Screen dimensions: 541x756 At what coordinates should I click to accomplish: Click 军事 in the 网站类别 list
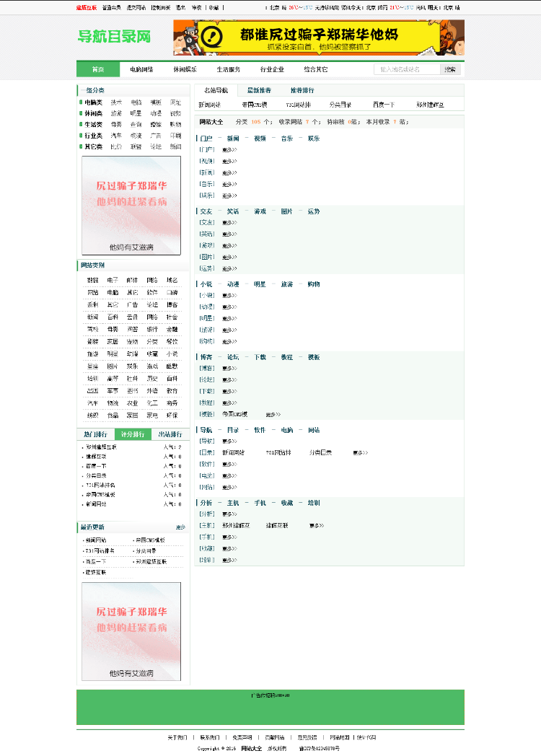113,390
